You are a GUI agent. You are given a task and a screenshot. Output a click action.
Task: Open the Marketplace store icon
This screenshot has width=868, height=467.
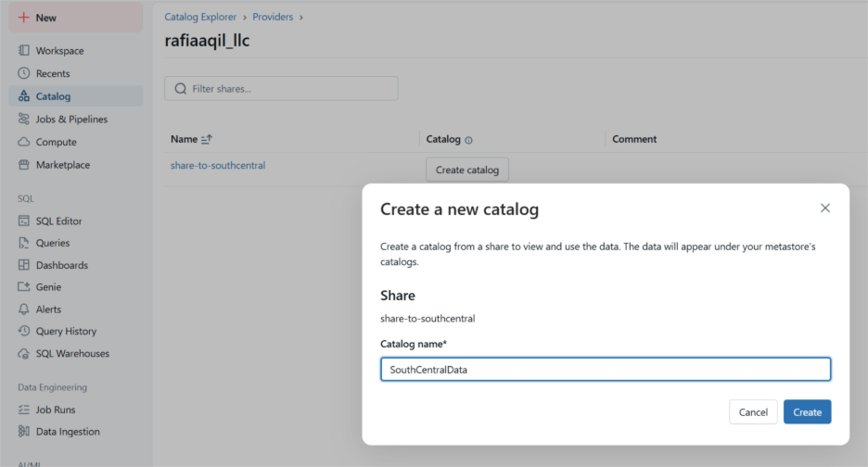(x=24, y=165)
